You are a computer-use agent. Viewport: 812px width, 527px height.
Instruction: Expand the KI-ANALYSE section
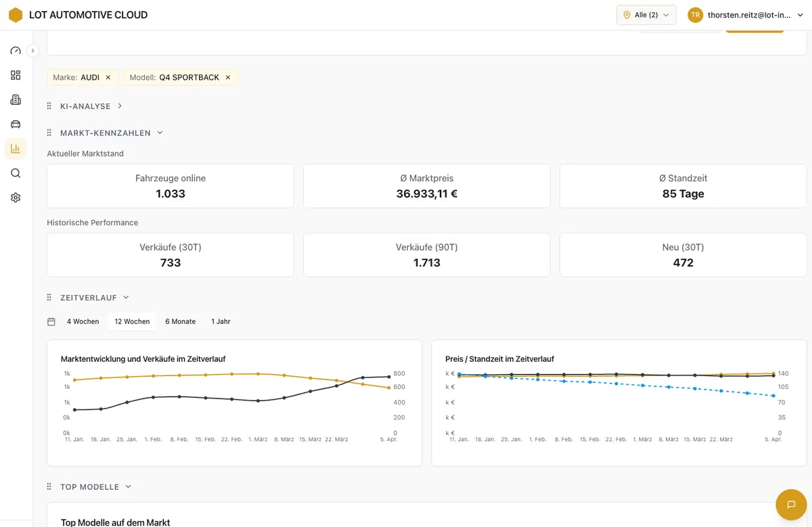[120, 106]
